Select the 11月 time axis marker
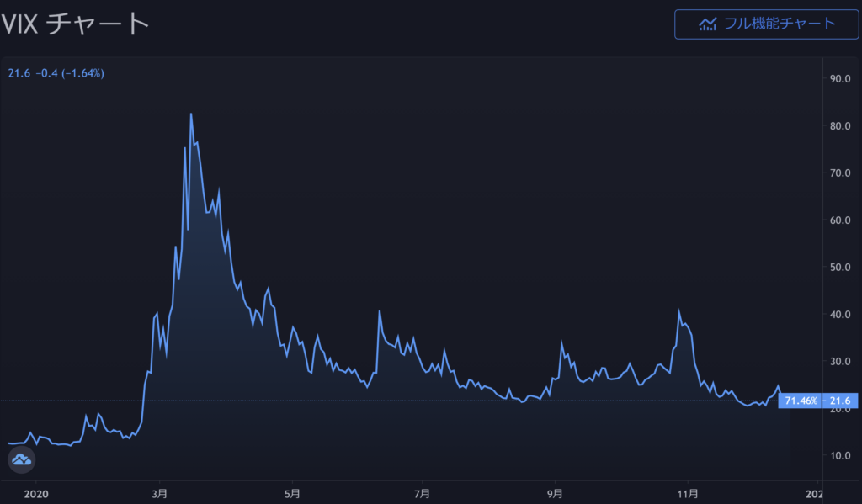 pos(689,493)
